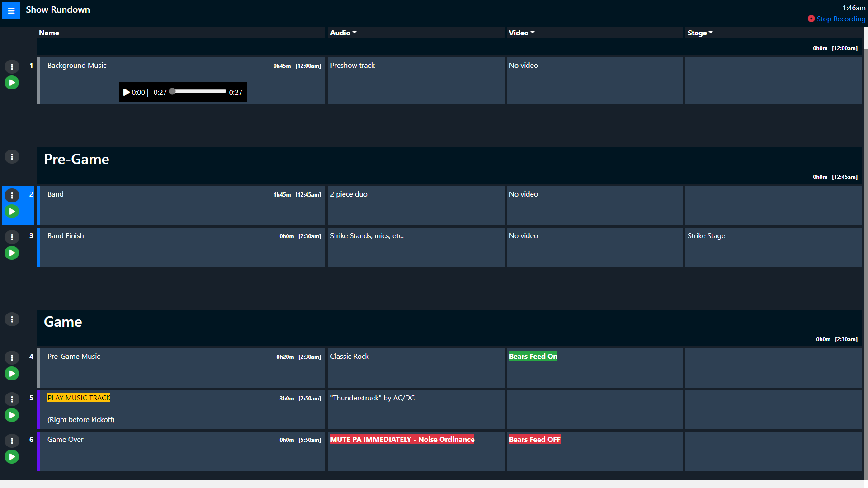Viewport: 868px width, 488px height.
Task: Open options menu for the Game Over cue
Action: tap(12, 441)
